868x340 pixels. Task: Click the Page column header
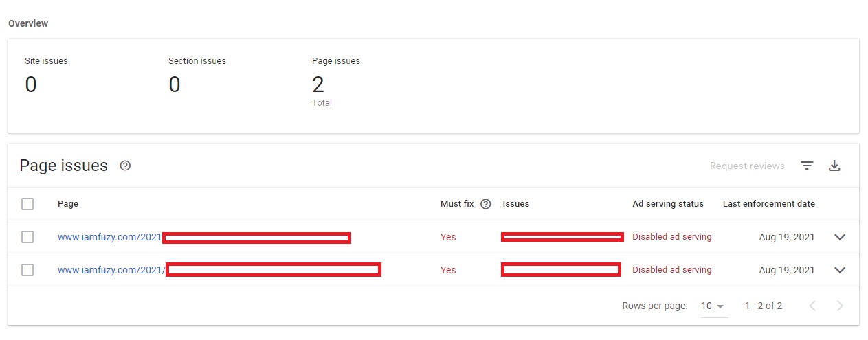(68, 204)
